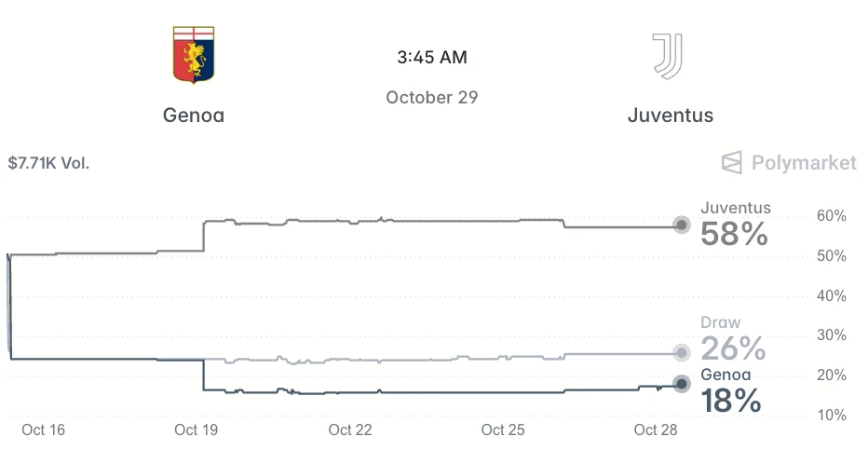Click the Oct 25 axis marker

pyautogui.click(x=503, y=430)
